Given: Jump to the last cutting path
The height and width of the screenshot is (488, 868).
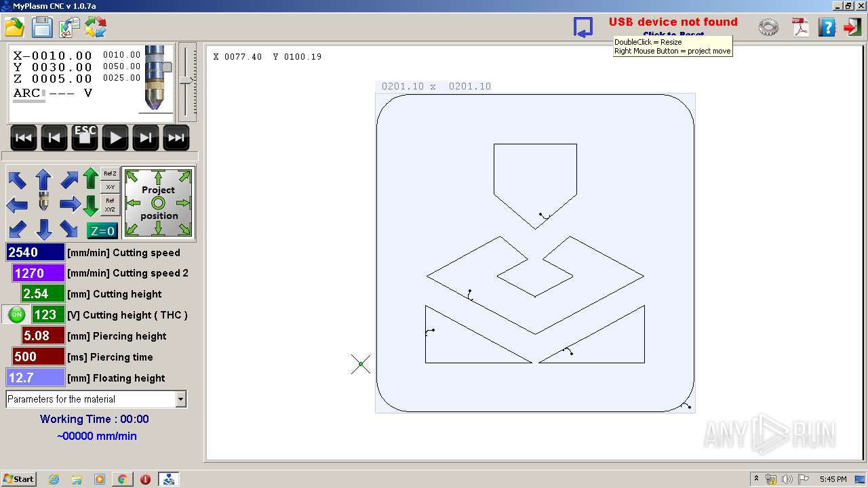Looking at the screenshot, I should pos(176,138).
